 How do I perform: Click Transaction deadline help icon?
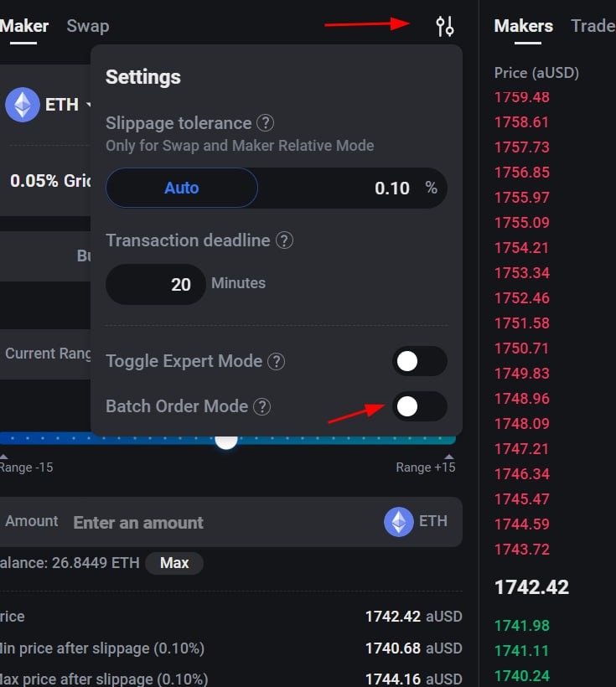coord(284,240)
